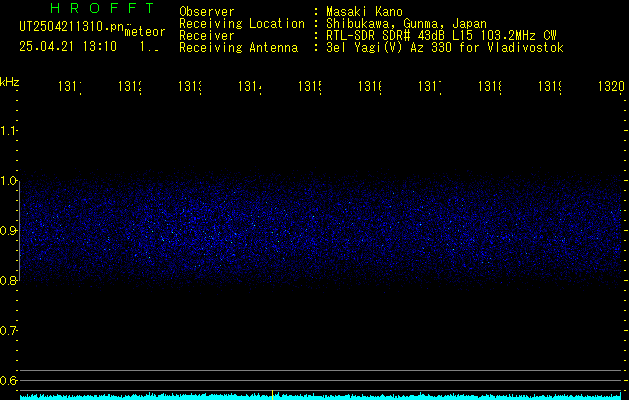Click the kHz axis unit label

coord(9,83)
